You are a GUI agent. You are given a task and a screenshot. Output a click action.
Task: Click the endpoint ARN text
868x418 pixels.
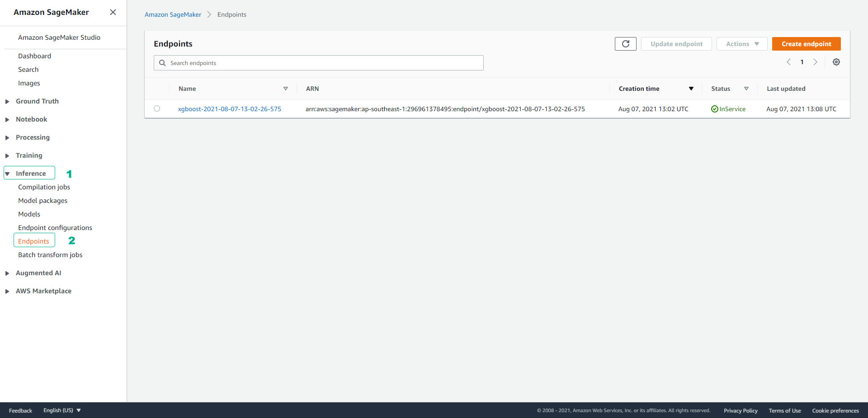445,109
